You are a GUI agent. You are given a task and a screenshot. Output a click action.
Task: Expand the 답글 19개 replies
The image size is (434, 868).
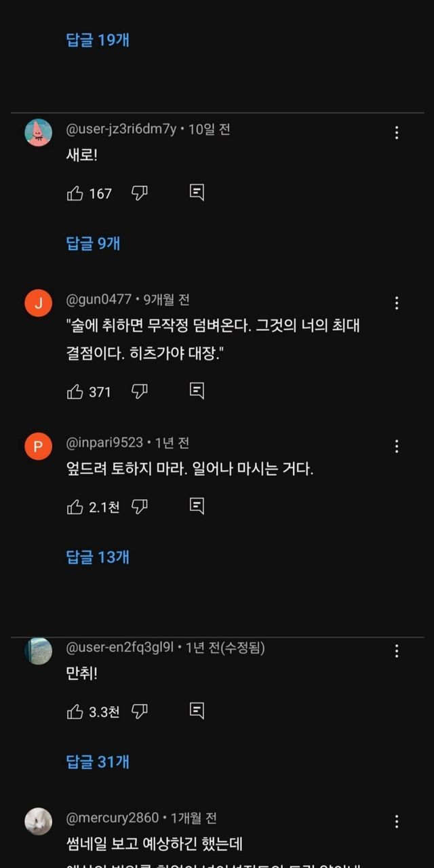98,40
